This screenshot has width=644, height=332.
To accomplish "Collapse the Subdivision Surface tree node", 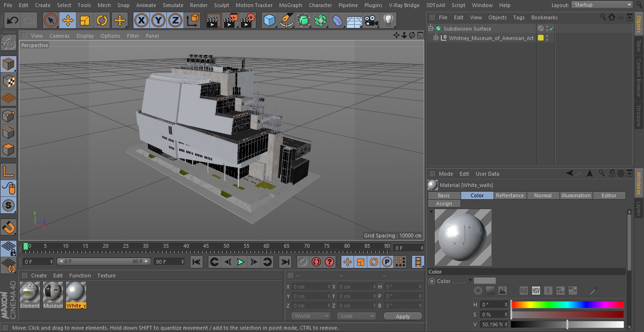I will [x=430, y=29].
